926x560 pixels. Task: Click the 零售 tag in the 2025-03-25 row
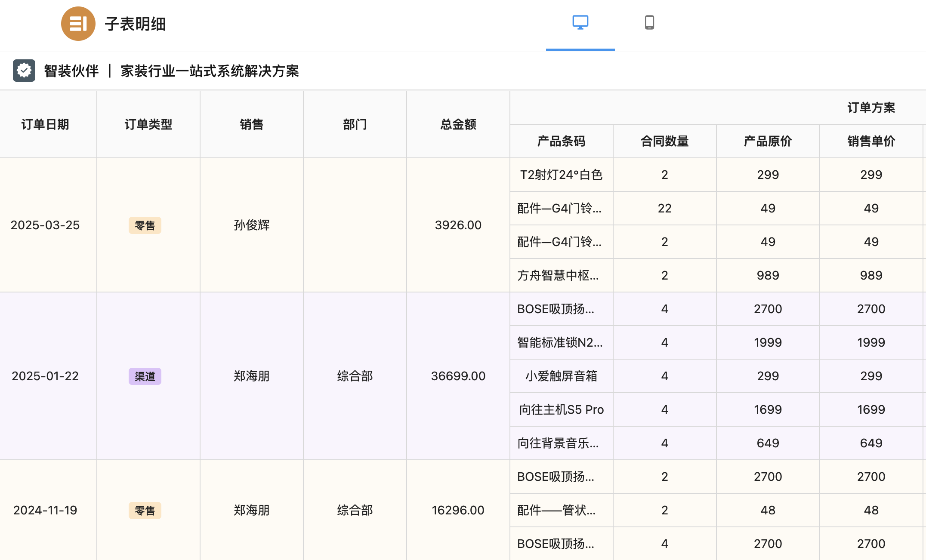tap(145, 225)
